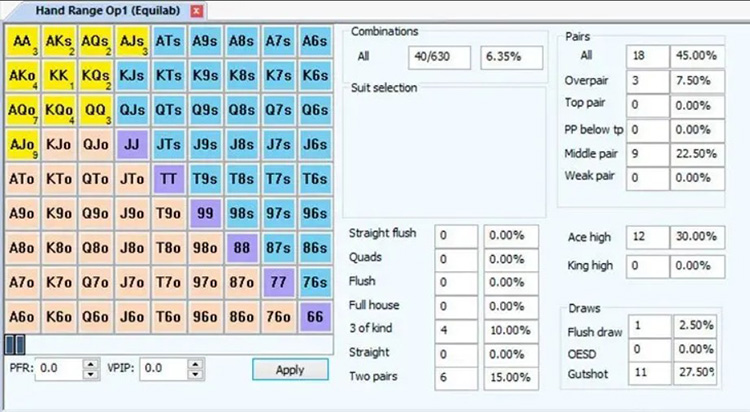Viewport: 750px width, 412px height.
Task: Toggle the JJ pair cell in the grid
Action: point(131,144)
